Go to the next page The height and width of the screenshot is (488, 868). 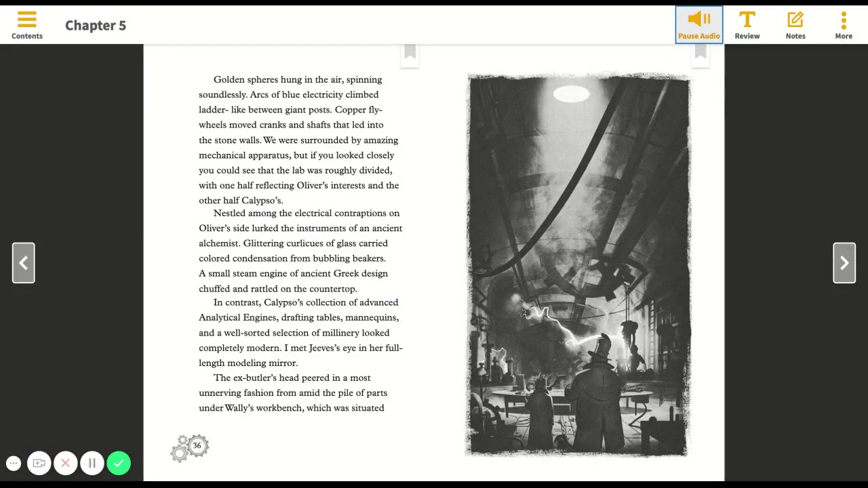coord(844,263)
